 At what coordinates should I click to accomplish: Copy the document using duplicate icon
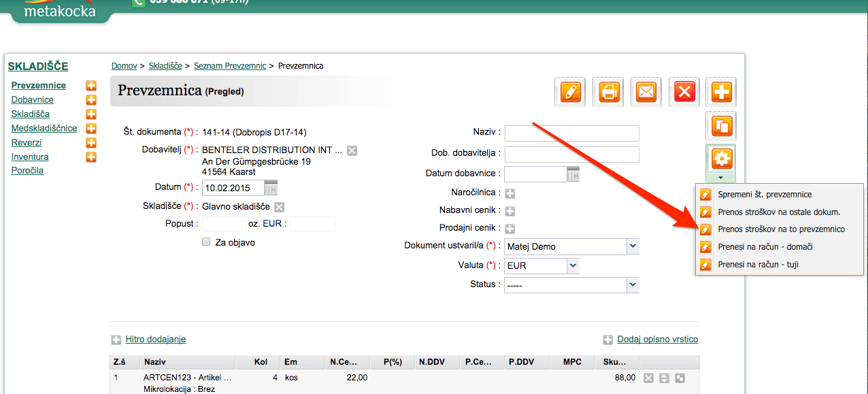tap(721, 126)
